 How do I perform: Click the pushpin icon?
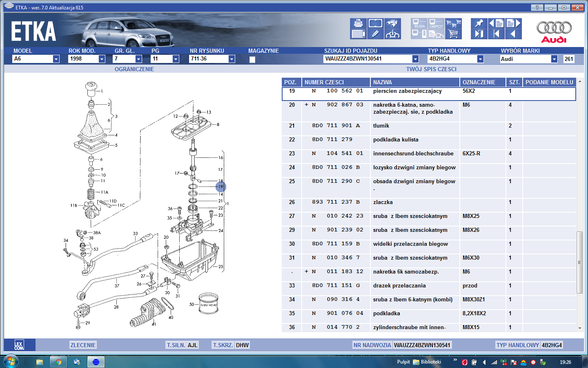pos(479,23)
